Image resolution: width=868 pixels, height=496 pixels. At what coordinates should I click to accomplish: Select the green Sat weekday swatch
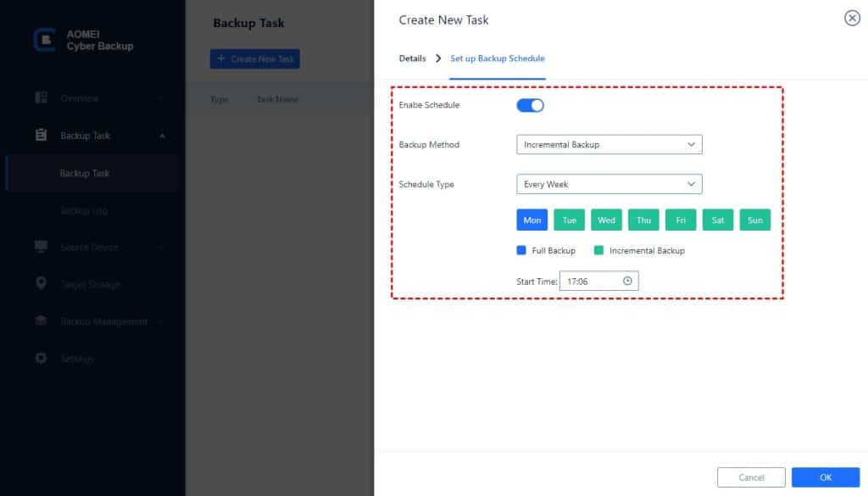[x=718, y=220]
